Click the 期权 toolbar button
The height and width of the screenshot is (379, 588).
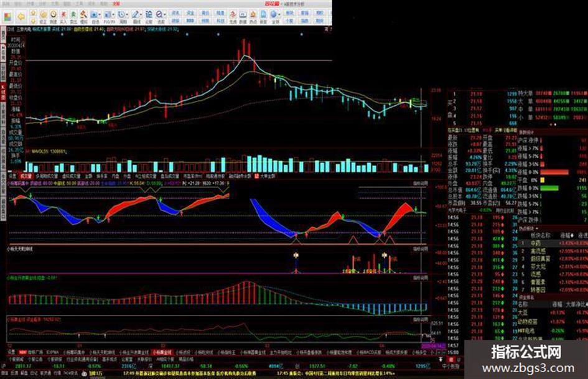coord(319,13)
